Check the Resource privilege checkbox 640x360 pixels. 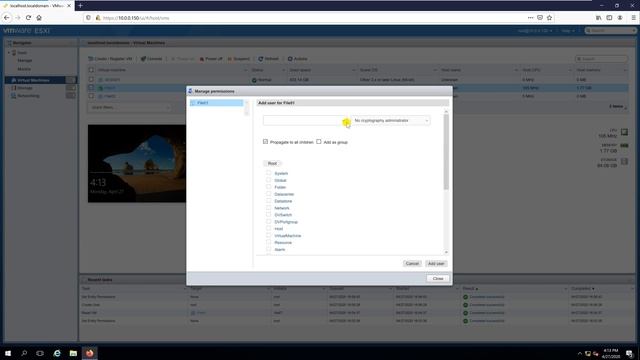point(269,242)
